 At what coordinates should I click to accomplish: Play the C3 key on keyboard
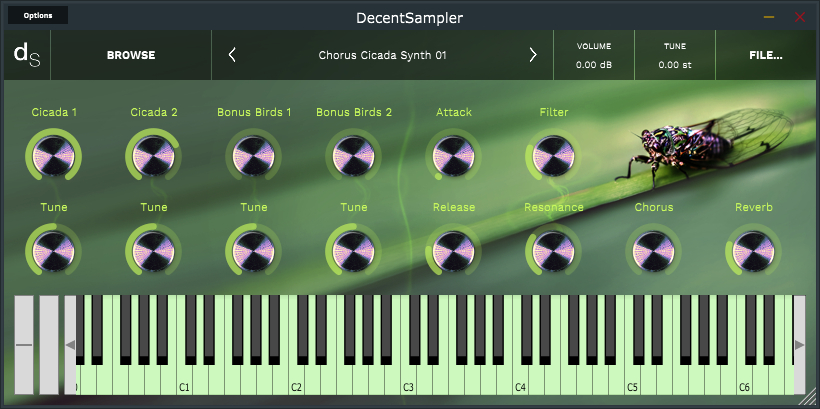click(x=409, y=380)
